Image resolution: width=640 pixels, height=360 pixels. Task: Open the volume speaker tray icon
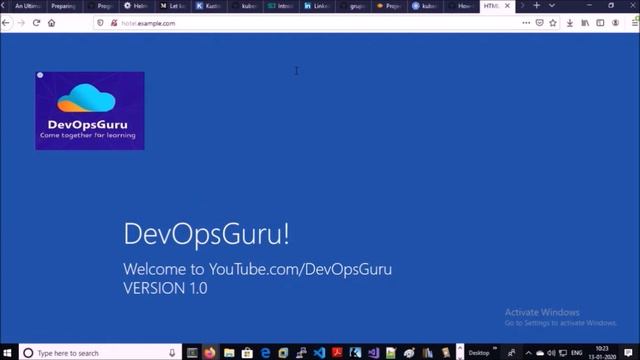(551, 353)
